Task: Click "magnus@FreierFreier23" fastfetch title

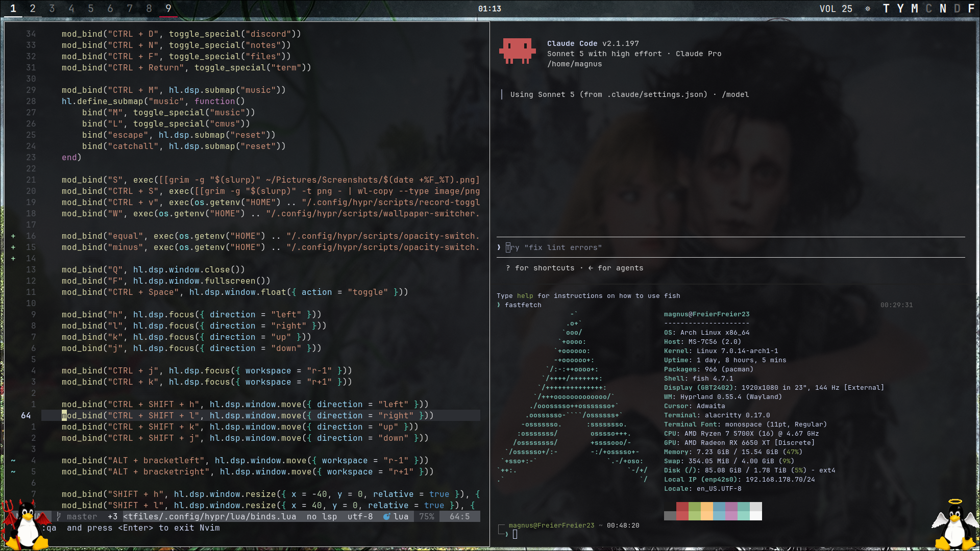Action: [x=707, y=314]
